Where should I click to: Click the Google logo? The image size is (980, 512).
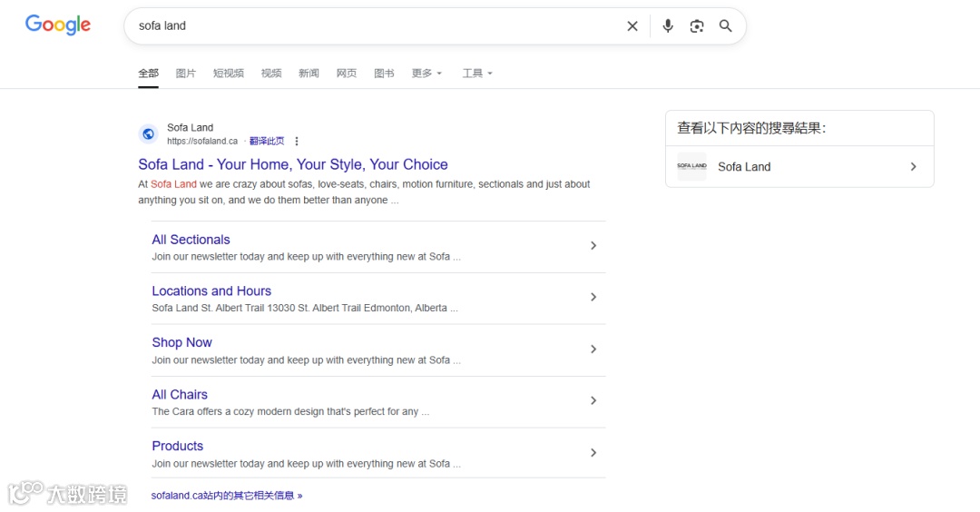[x=57, y=25]
